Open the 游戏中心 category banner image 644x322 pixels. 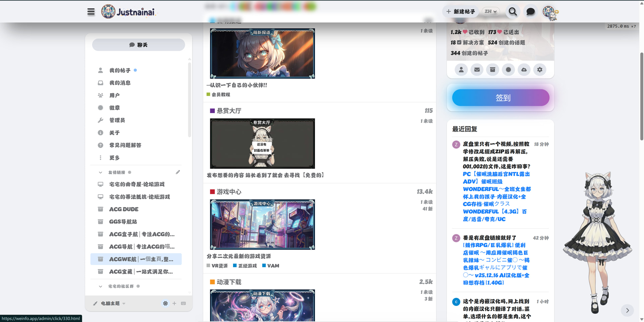262,224
